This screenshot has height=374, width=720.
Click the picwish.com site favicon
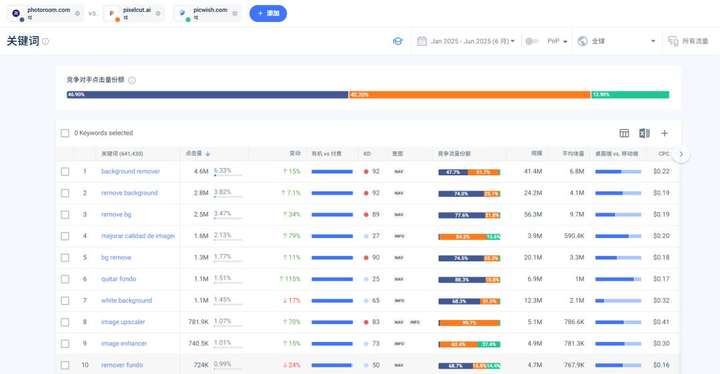coord(182,13)
